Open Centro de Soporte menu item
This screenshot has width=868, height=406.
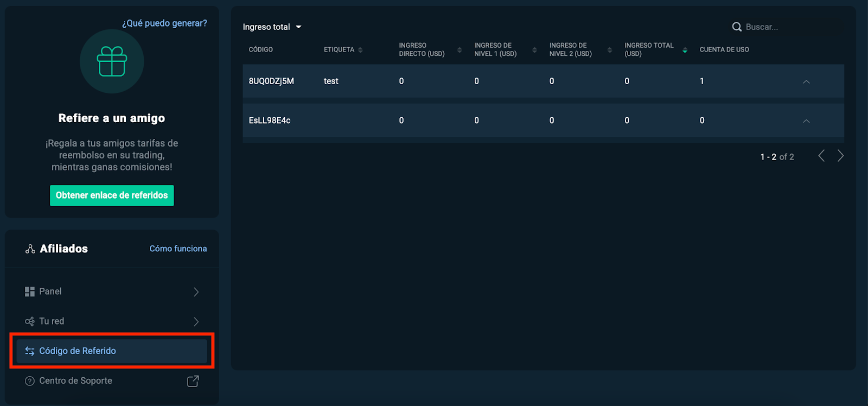pyautogui.click(x=112, y=381)
